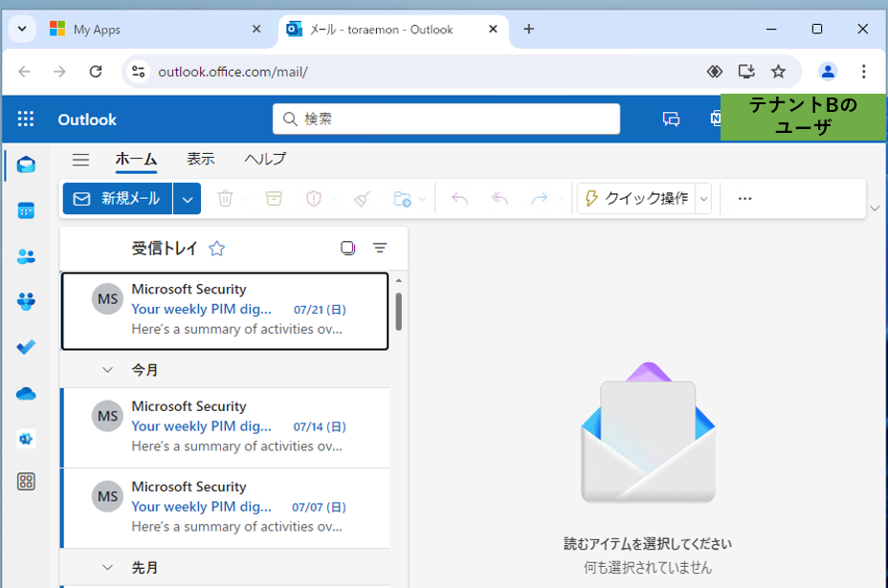
Task: Add Inbox to favorites with star
Action: [217, 249]
